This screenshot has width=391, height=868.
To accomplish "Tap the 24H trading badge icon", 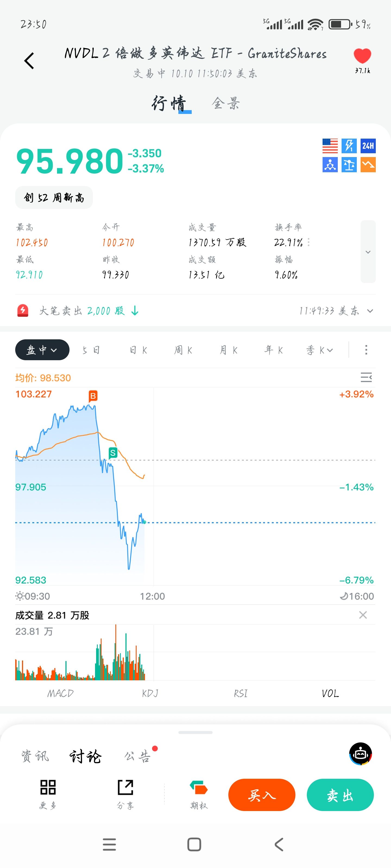I will coord(368,146).
